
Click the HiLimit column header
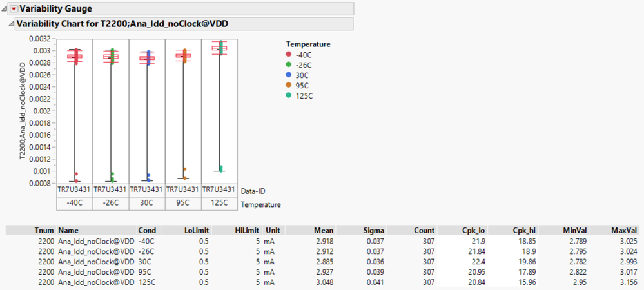[x=248, y=231]
